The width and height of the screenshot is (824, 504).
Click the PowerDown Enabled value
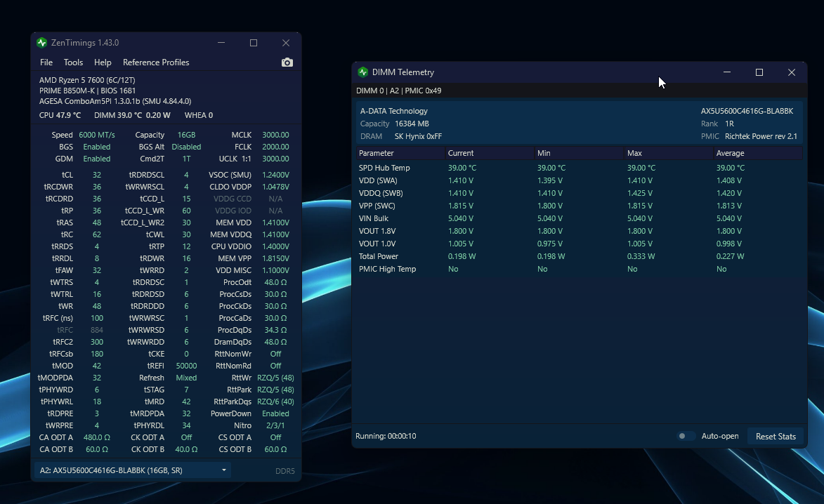tap(275, 413)
